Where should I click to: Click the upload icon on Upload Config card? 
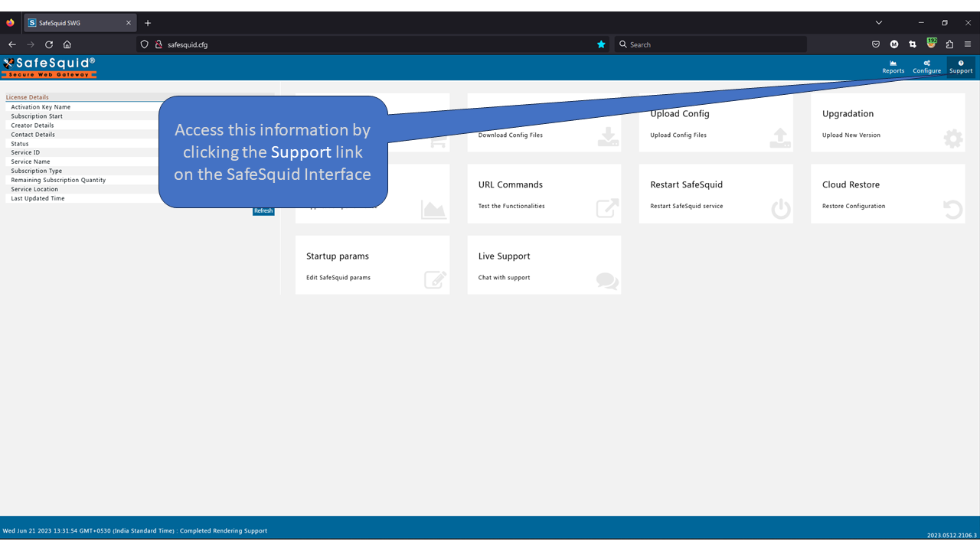click(x=780, y=137)
